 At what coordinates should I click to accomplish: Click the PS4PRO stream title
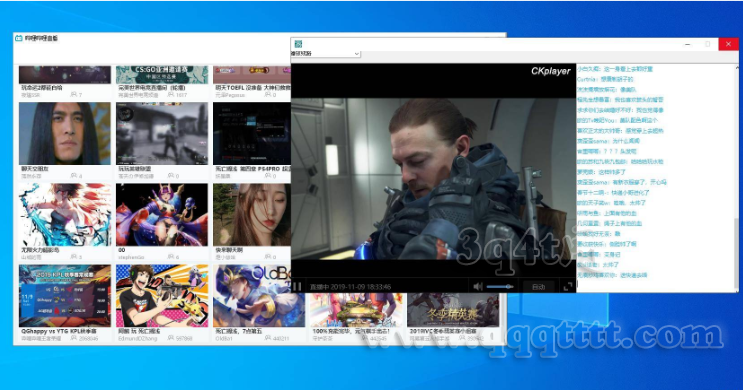253,169
